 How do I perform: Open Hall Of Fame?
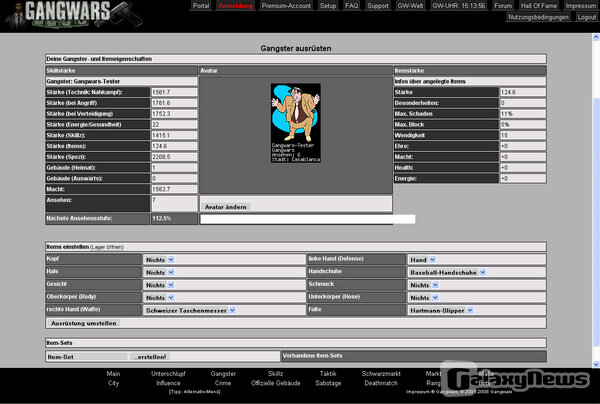pos(539,6)
